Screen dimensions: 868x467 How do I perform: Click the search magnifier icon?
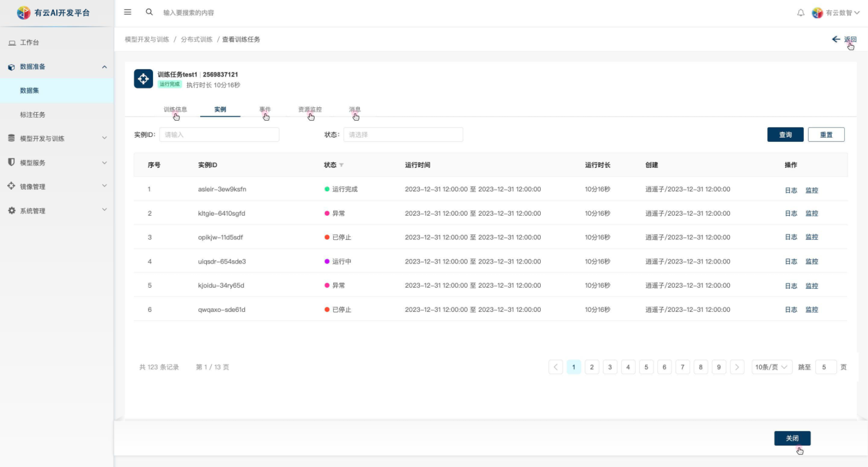coord(149,12)
